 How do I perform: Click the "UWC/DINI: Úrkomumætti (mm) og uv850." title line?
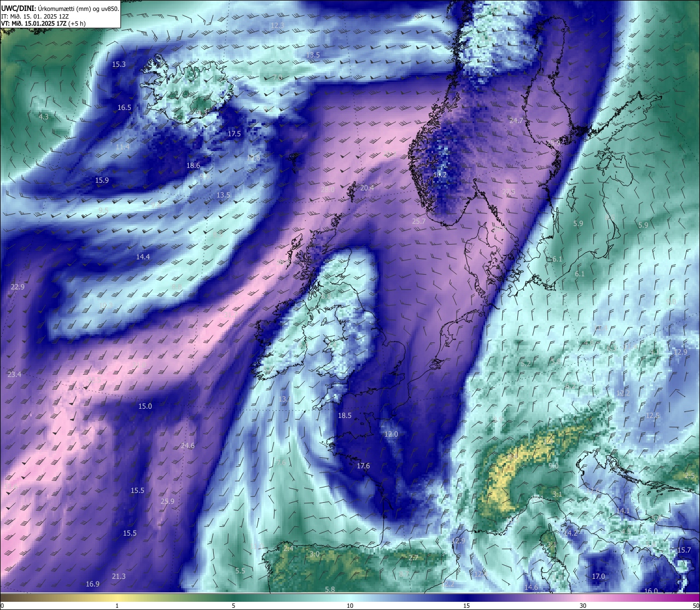click(x=60, y=9)
